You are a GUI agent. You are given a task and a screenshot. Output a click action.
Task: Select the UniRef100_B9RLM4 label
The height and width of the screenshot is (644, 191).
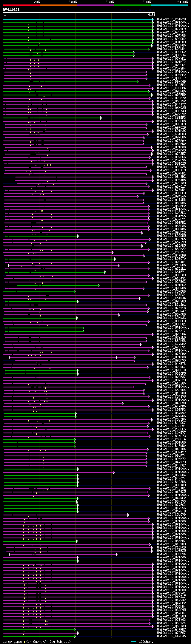pyautogui.click(x=171, y=49)
